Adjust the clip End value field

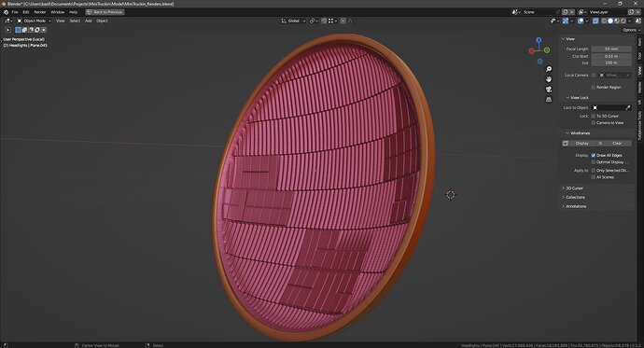[611, 63]
